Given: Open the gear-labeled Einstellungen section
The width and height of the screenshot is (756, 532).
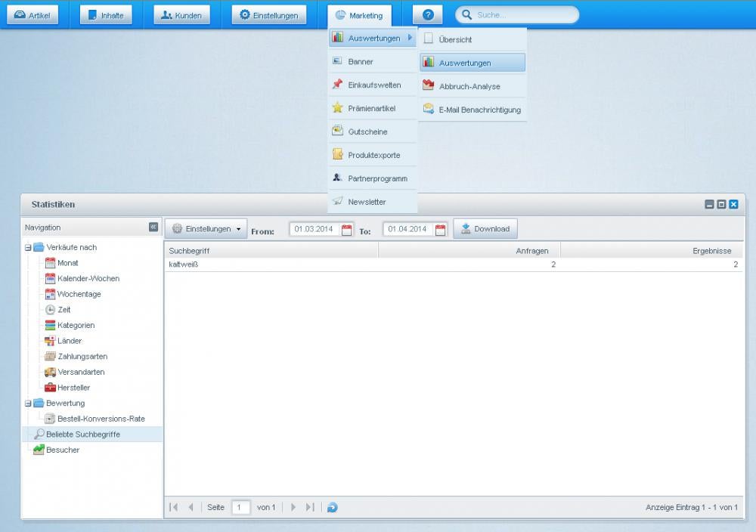Looking at the screenshot, I should (x=243, y=14).
